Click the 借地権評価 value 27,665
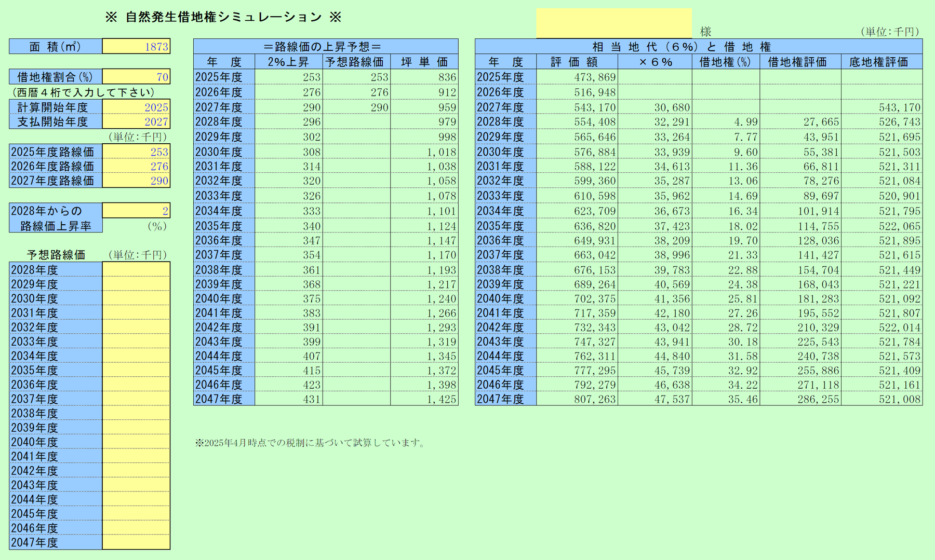 point(822,122)
